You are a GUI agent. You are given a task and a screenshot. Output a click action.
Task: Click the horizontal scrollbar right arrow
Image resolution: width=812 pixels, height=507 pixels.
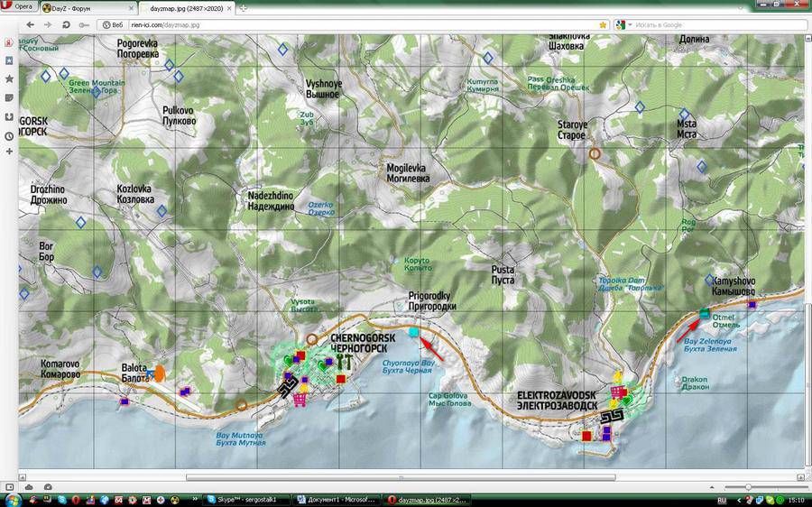point(799,477)
